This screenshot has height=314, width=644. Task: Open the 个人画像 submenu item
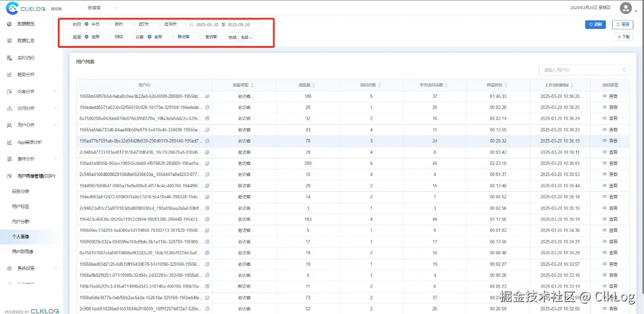tap(21, 236)
